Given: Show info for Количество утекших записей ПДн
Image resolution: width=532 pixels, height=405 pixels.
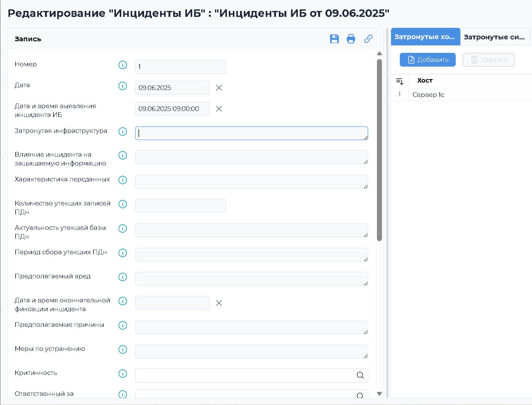Looking at the screenshot, I should coord(123,204).
